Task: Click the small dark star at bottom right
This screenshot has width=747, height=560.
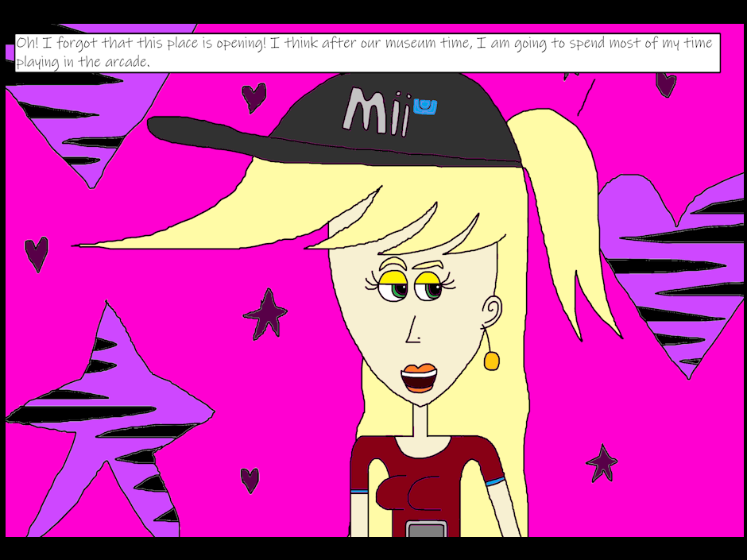Action: 602,462
